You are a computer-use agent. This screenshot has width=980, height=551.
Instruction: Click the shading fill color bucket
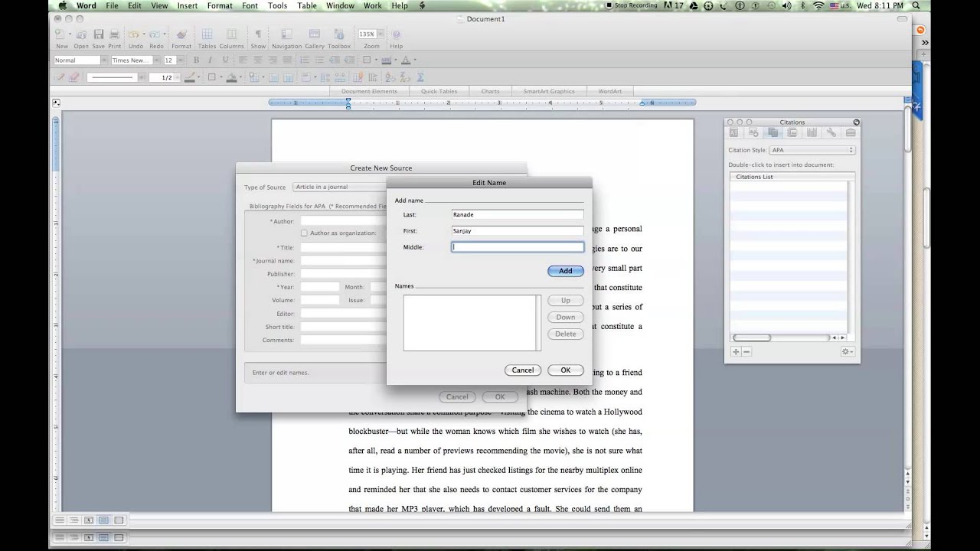[x=231, y=77]
